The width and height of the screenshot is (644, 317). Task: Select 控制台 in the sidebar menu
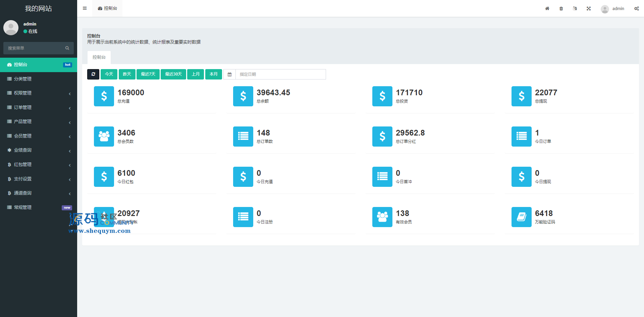tap(39, 64)
